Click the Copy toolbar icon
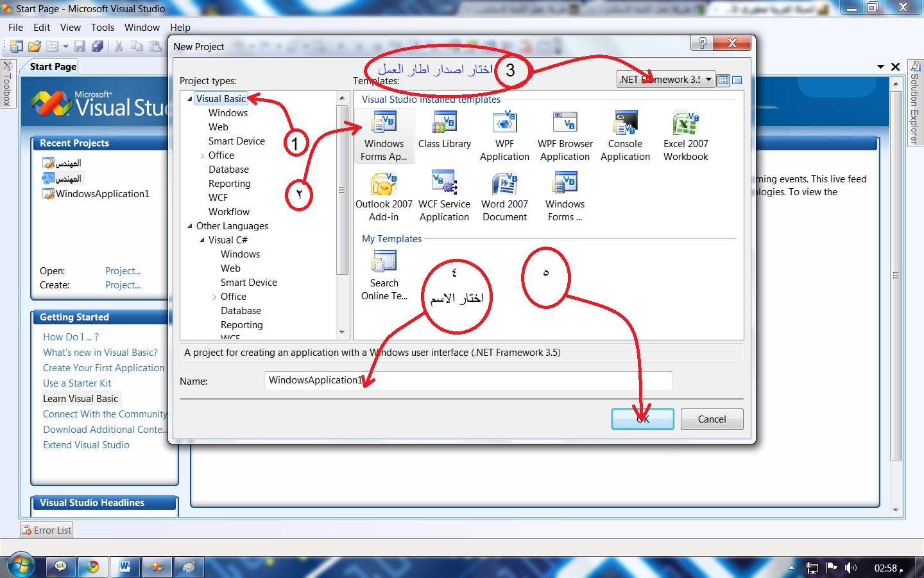Image resolution: width=924 pixels, height=578 pixels. [137, 46]
